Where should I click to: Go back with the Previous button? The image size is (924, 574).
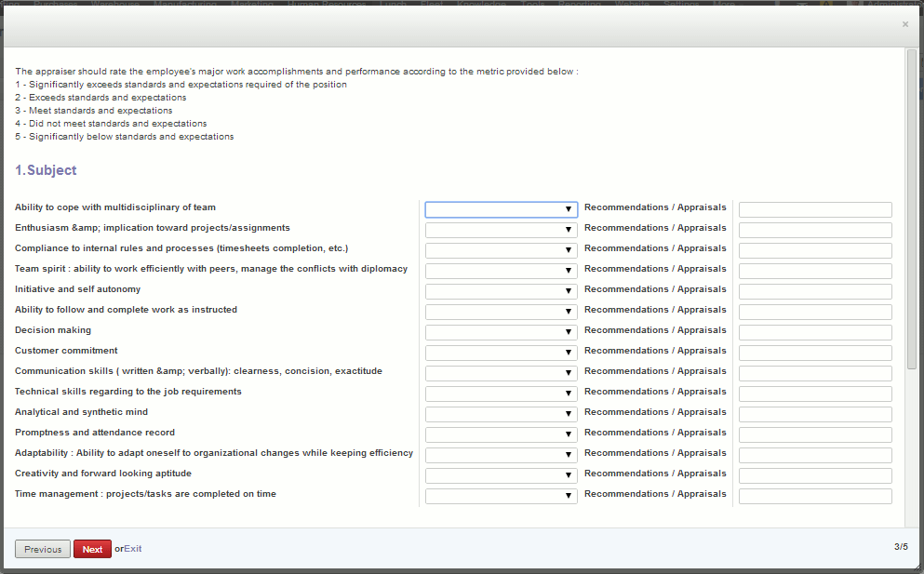click(43, 549)
